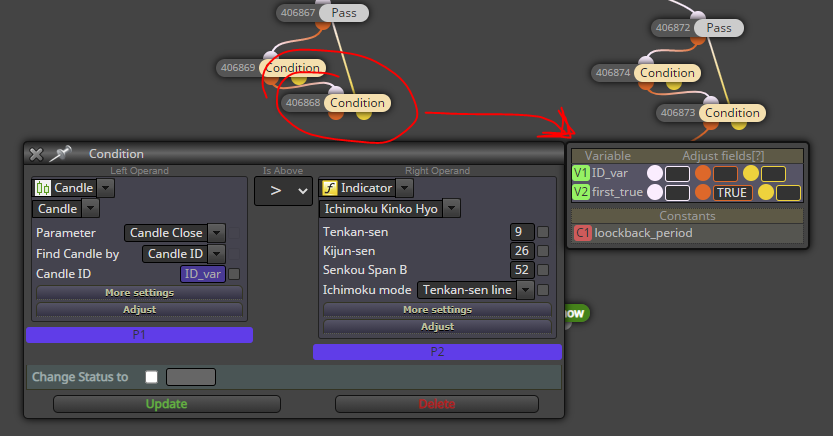This screenshot has height=436, width=833.
Task: Toggle checkbox next to Ichimoku mode
Action: 543,290
